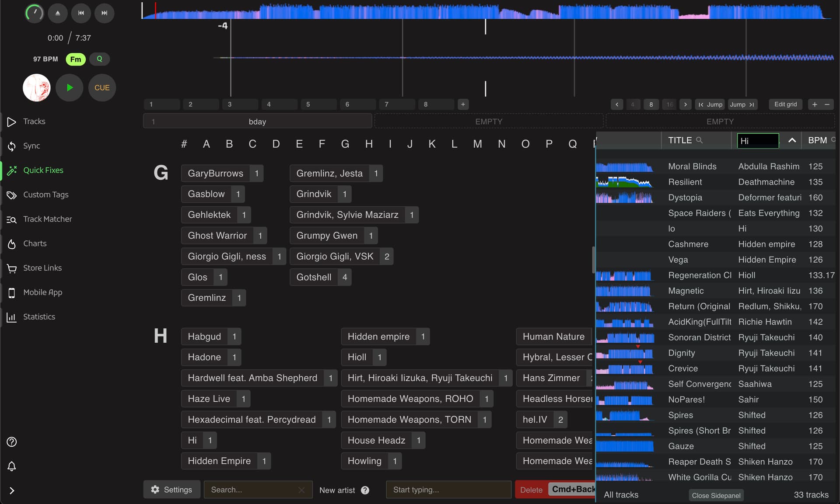Open notifications bell icon
This screenshot has height=504, width=840.
coord(12,466)
